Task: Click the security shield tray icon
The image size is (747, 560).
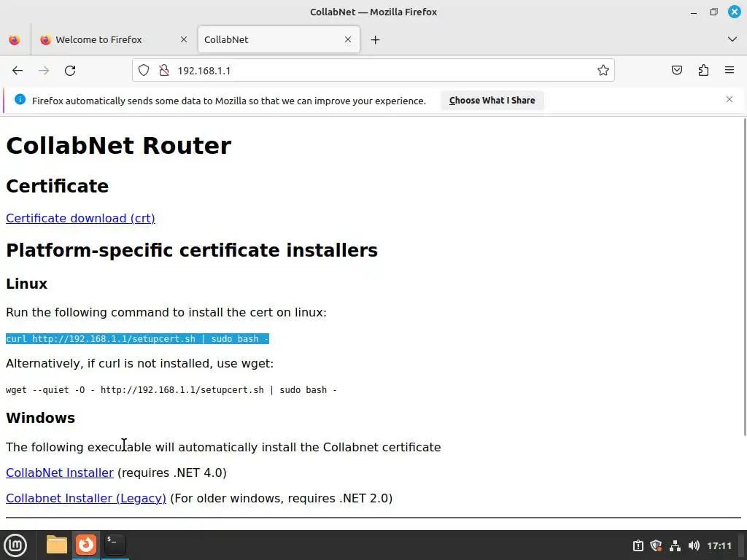Action: click(x=656, y=545)
